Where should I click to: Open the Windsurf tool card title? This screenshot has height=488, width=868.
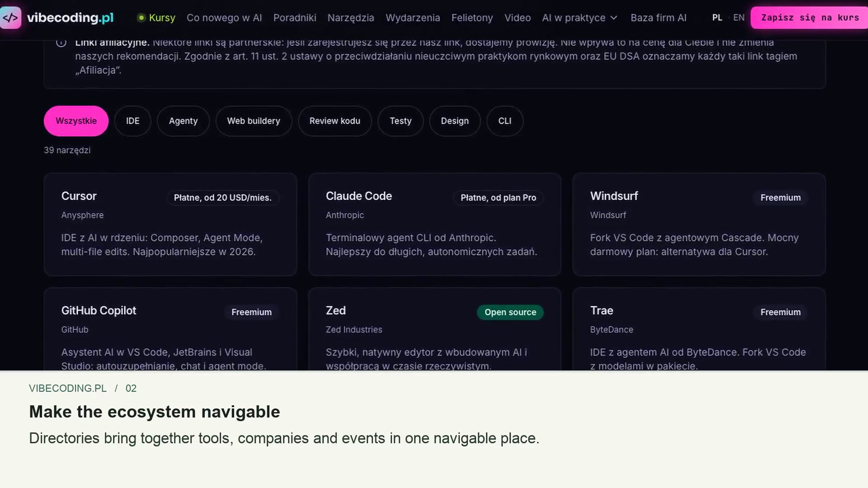(614, 196)
